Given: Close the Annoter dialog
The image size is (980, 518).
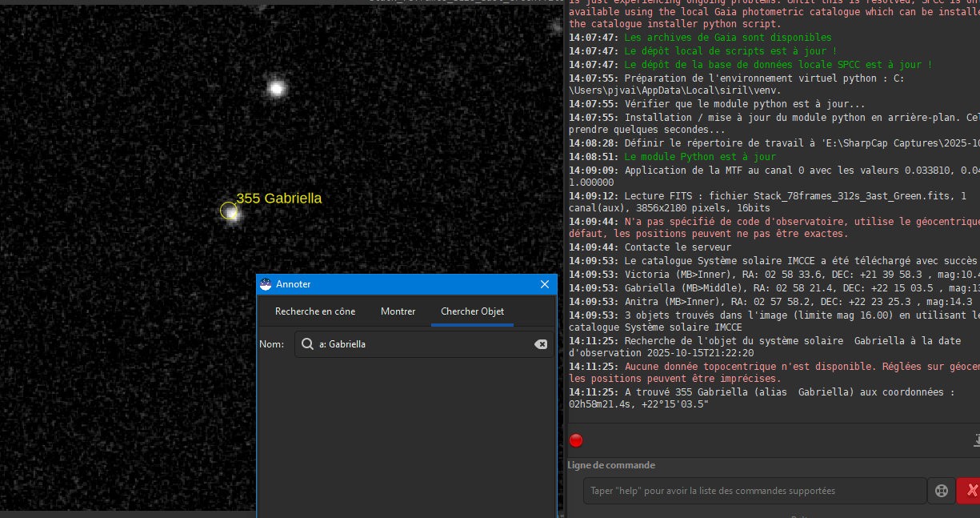Looking at the screenshot, I should (545, 284).
